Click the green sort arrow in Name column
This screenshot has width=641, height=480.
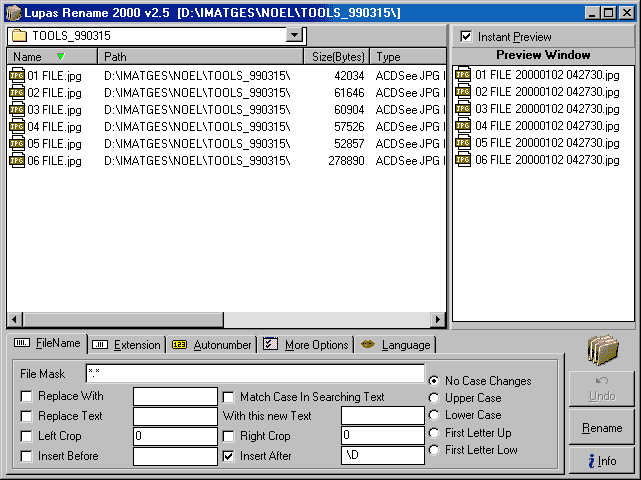click(x=60, y=57)
